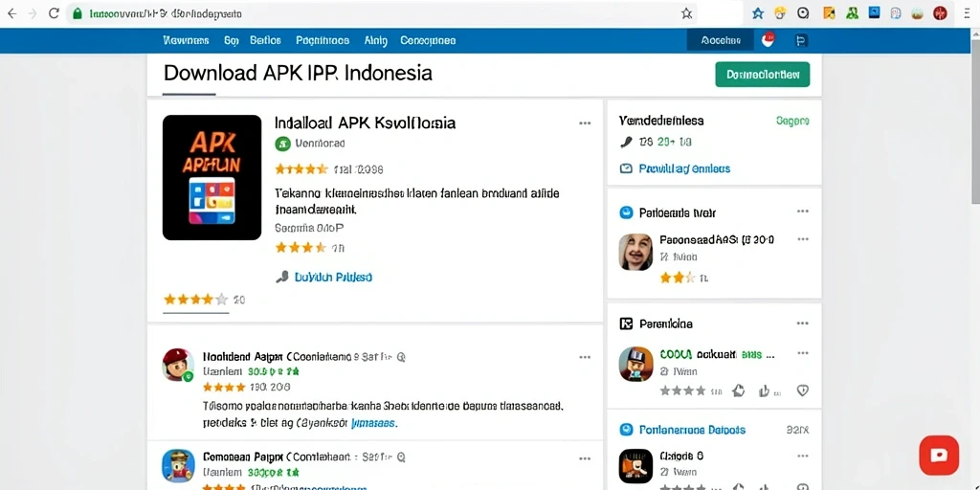Click thumbs-up icon in COOUI row
Screen dimensions: 980x490
[x=738, y=390]
